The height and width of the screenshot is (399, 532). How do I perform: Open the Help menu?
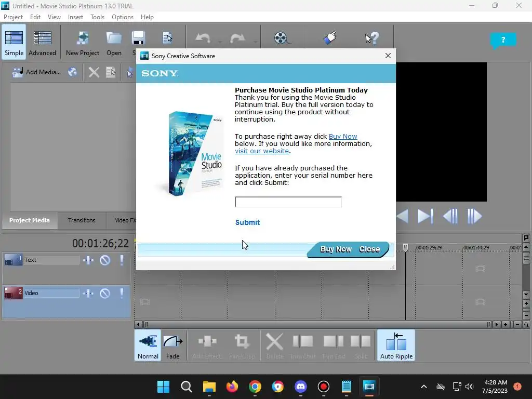click(x=147, y=17)
